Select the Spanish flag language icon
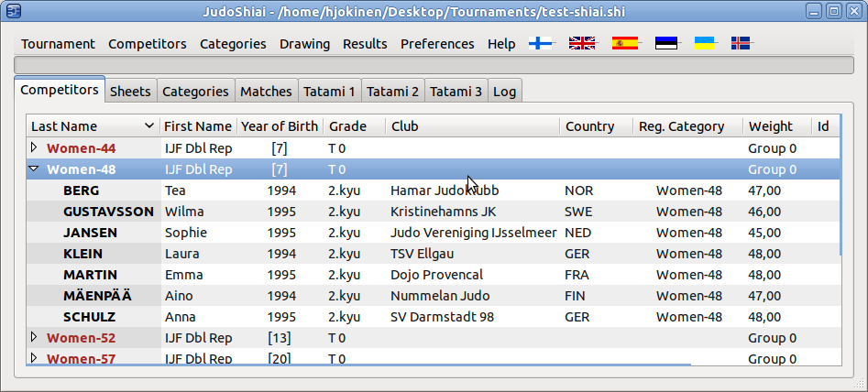The height and width of the screenshot is (392, 868). coord(624,43)
